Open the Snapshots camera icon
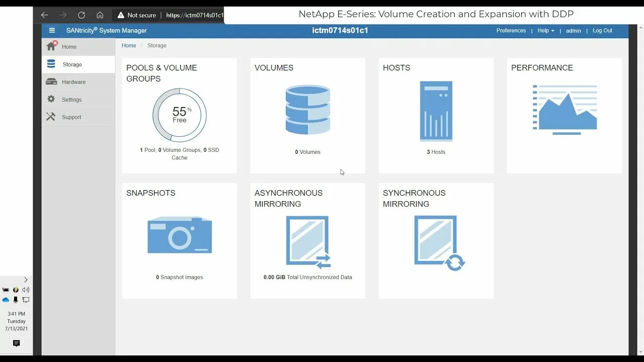The image size is (644, 362). (180, 235)
